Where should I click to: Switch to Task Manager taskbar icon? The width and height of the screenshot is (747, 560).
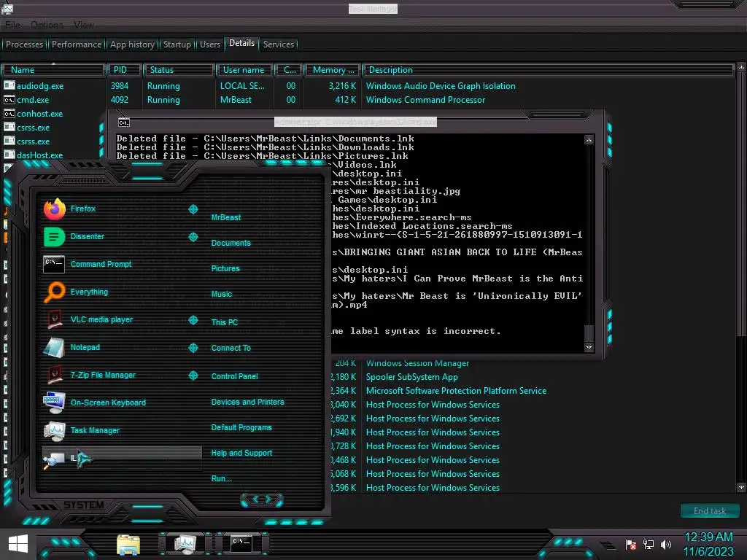click(x=185, y=543)
